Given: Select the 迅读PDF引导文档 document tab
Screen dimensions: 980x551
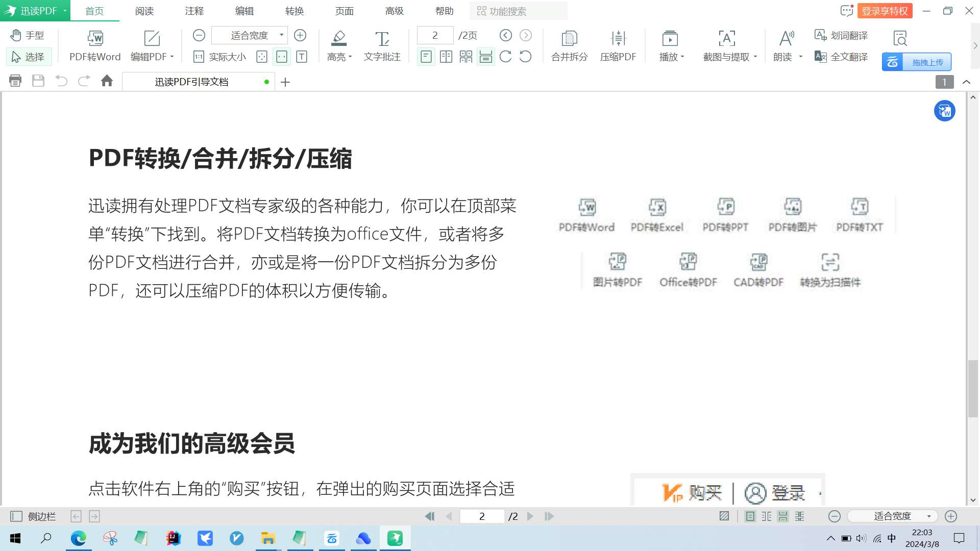Looking at the screenshot, I should (x=198, y=82).
